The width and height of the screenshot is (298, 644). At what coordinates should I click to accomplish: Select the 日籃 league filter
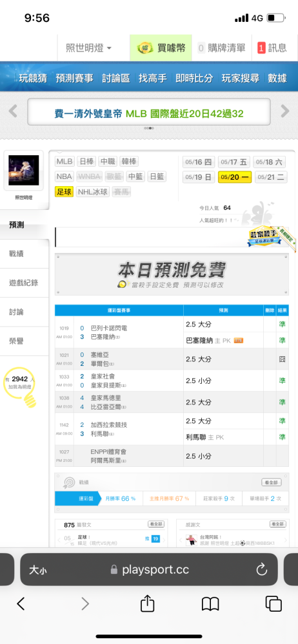[x=156, y=176]
